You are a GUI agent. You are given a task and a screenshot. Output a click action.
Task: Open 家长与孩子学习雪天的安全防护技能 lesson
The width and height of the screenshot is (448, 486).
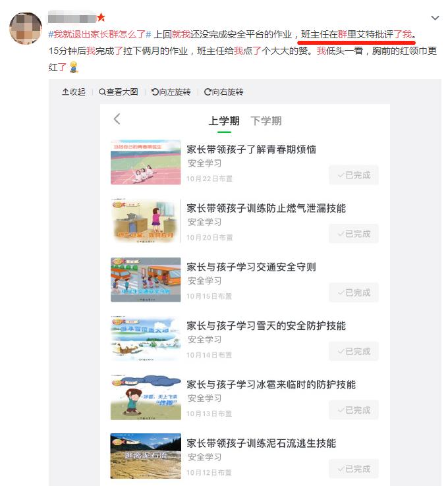[x=266, y=326]
